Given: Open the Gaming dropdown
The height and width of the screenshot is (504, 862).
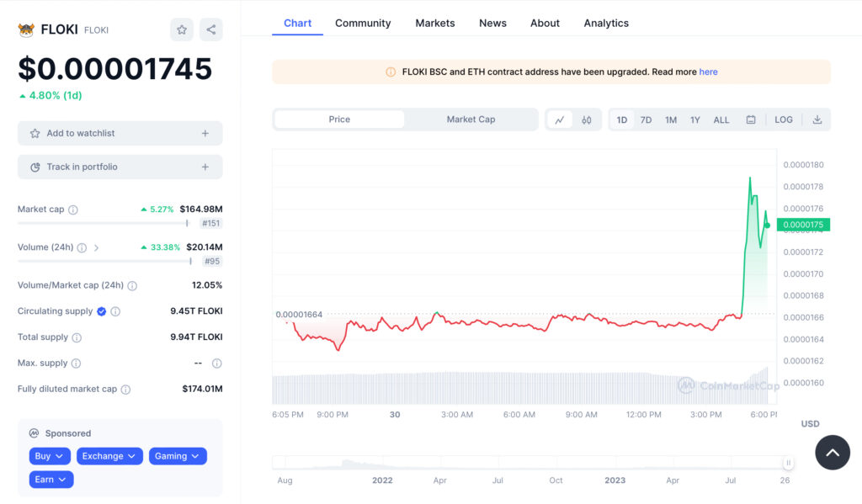Looking at the screenshot, I should 178,455.
